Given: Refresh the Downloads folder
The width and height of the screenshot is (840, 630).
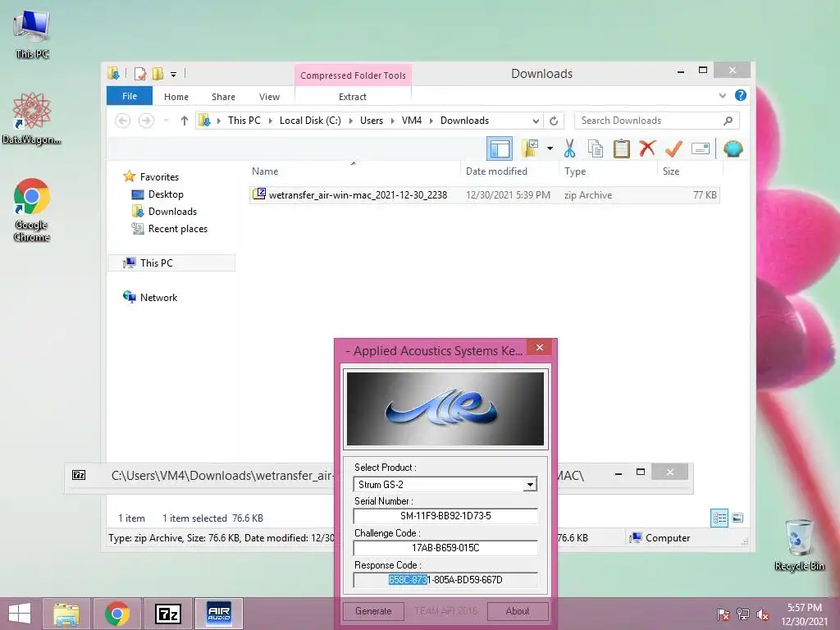Looking at the screenshot, I should pos(554,121).
